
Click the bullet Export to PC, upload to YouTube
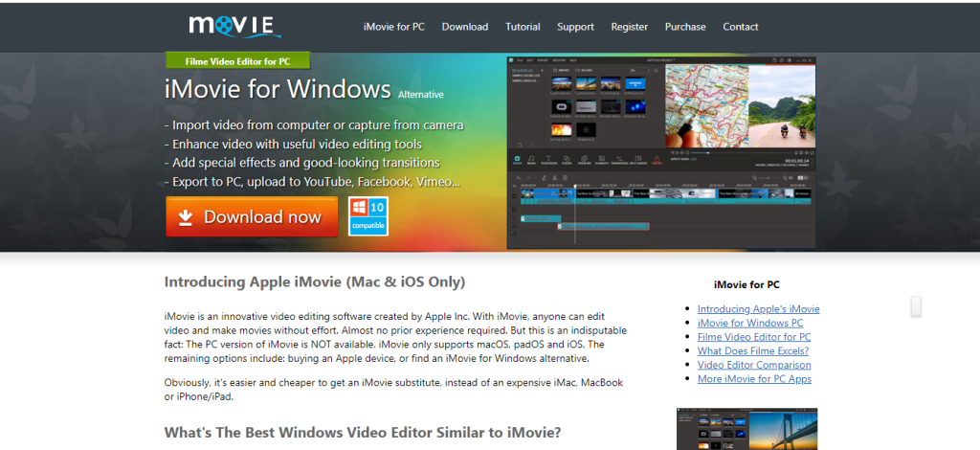pyautogui.click(x=313, y=183)
